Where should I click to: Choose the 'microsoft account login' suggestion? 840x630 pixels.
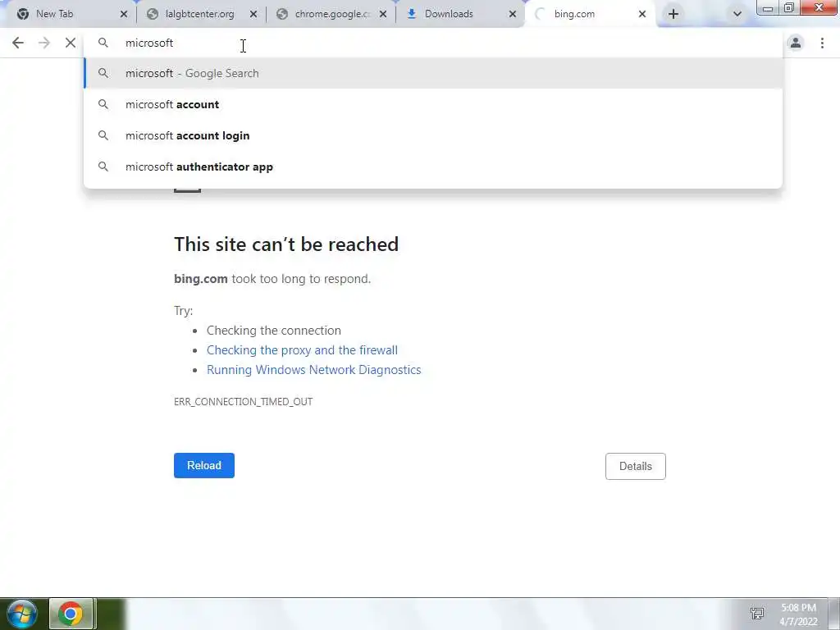coord(433,135)
